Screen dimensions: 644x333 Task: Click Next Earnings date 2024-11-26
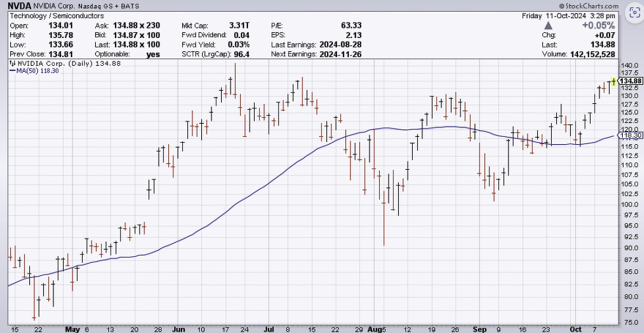[x=340, y=54]
